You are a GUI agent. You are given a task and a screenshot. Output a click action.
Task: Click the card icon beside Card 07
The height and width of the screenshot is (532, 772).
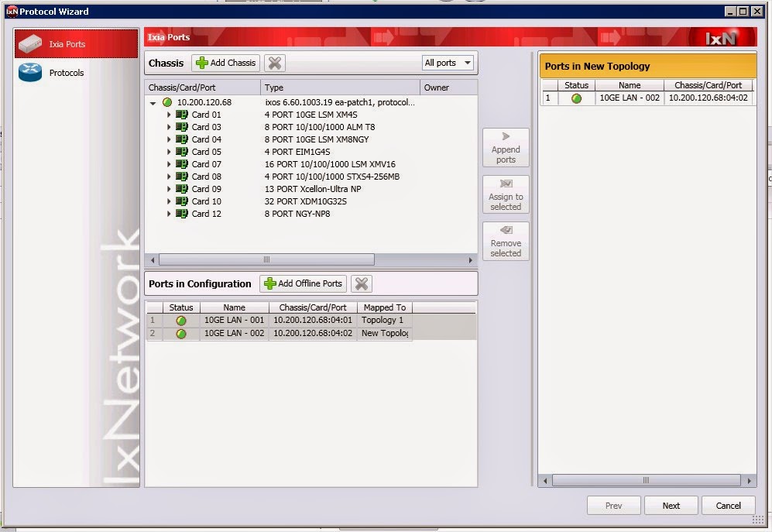184,163
